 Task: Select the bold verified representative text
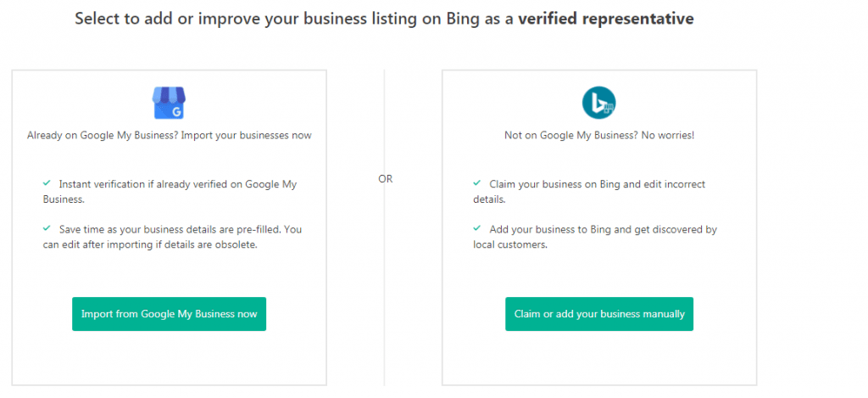coord(605,19)
